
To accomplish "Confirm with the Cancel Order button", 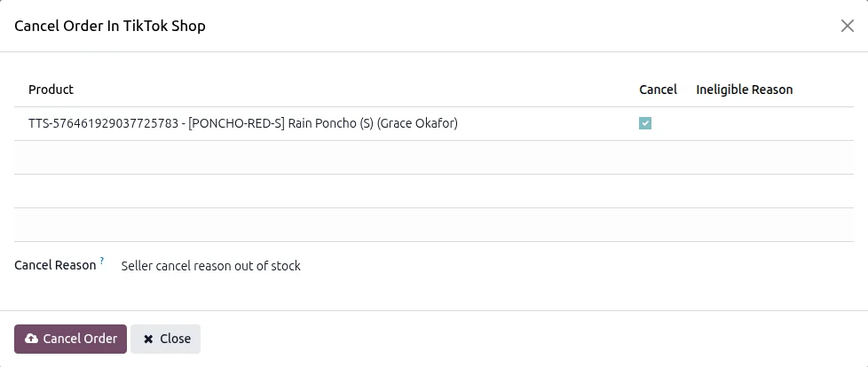I will [x=70, y=339].
